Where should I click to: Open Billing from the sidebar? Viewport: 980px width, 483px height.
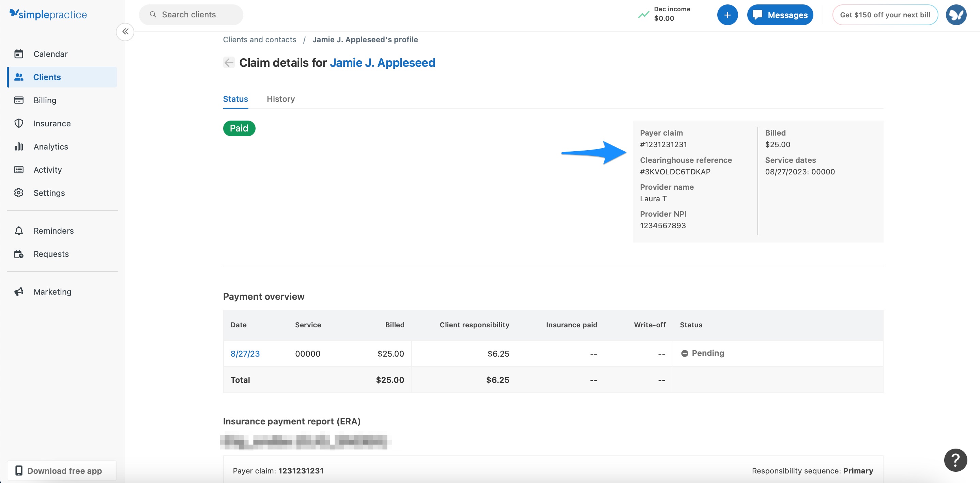(62, 100)
